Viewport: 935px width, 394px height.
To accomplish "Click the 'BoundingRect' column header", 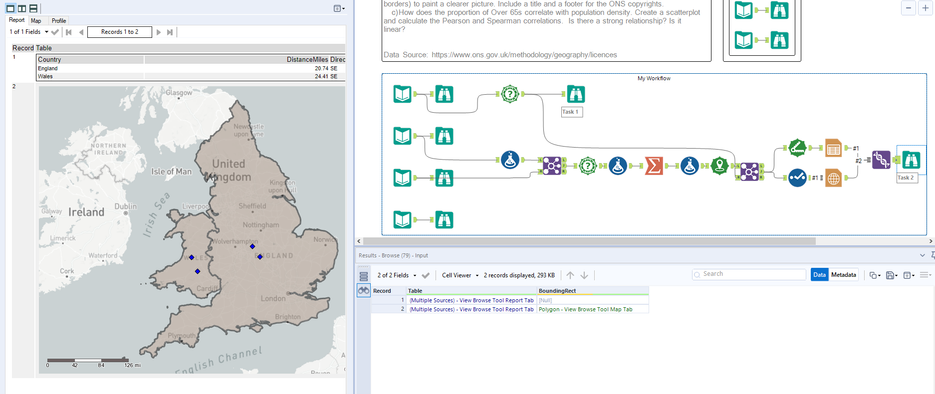I will [x=592, y=291].
